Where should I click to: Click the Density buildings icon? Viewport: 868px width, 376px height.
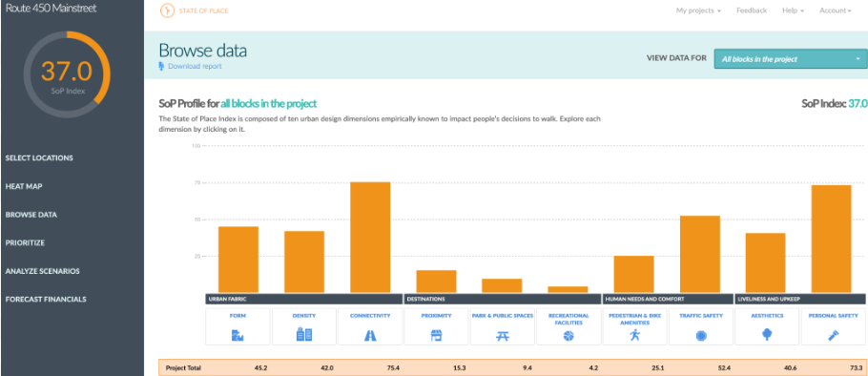pyautogui.click(x=304, y=334)
